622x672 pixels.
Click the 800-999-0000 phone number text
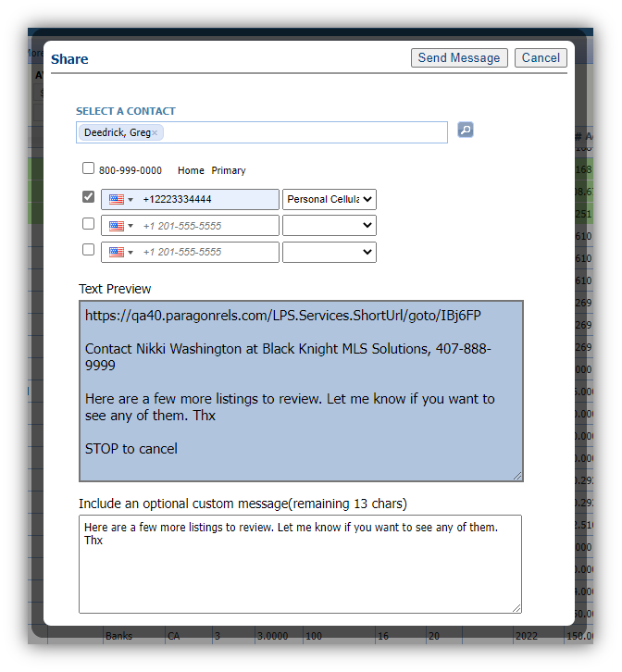tap(131, 170)
